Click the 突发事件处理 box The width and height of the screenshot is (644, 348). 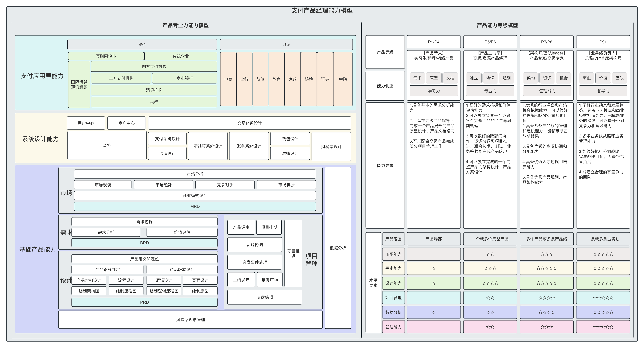point(255,262)
